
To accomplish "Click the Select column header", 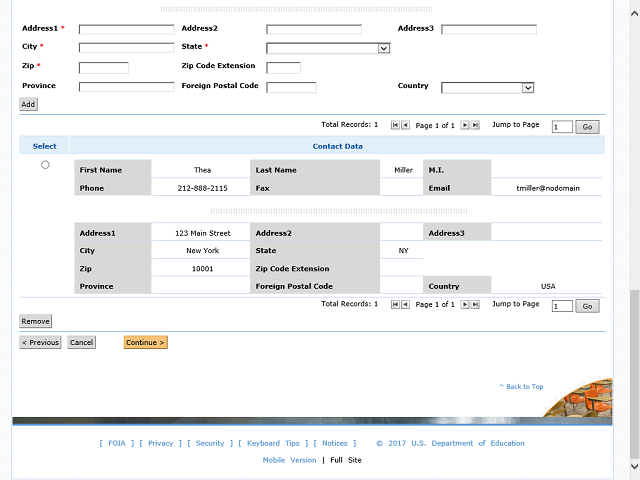I will [44, 146].
